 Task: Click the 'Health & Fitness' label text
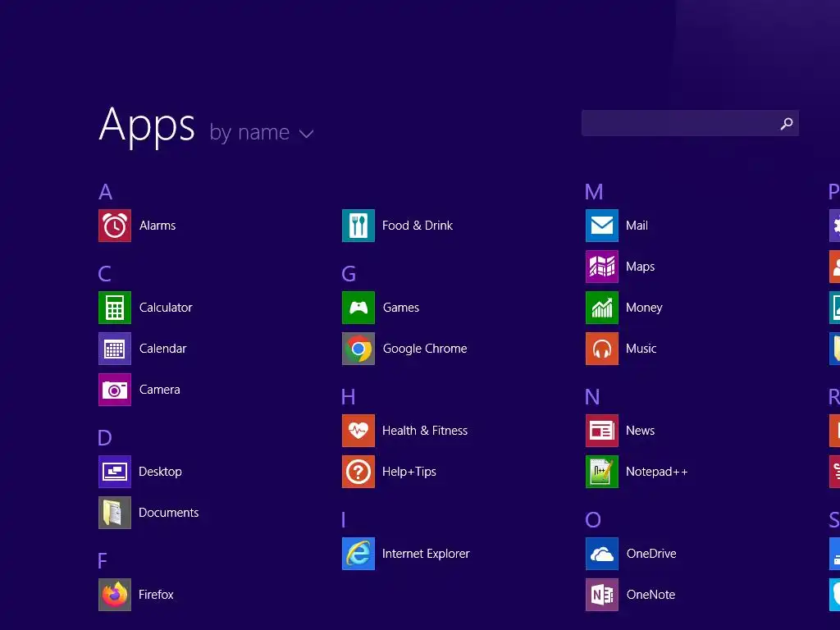coord(425,431)
